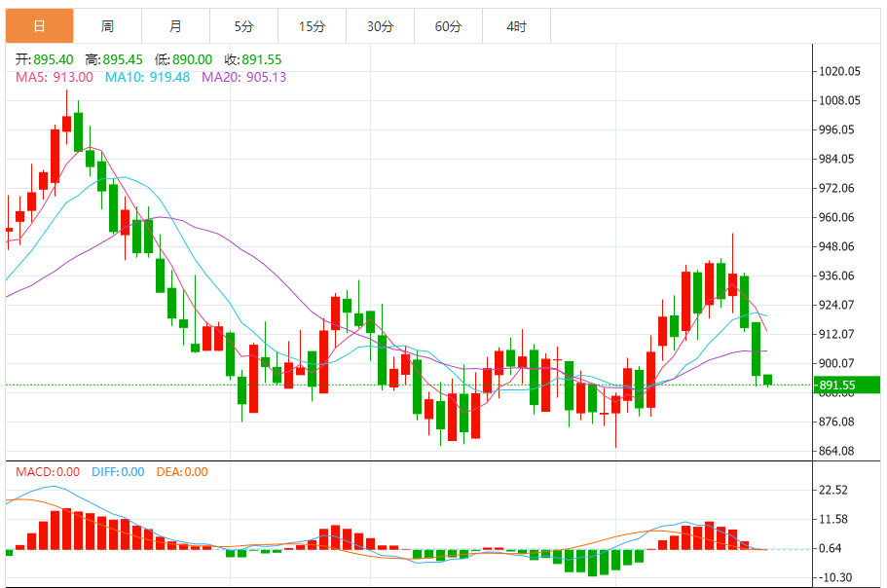887x588 pixels.
Task: Click the 972.06 price axis label
Action: click(836, 188)
